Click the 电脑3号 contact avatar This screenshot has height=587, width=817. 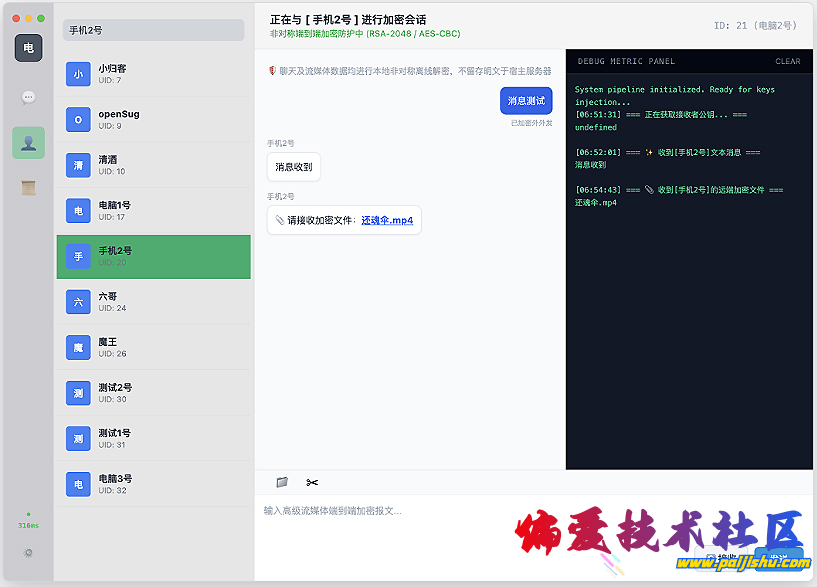(78, 484)
